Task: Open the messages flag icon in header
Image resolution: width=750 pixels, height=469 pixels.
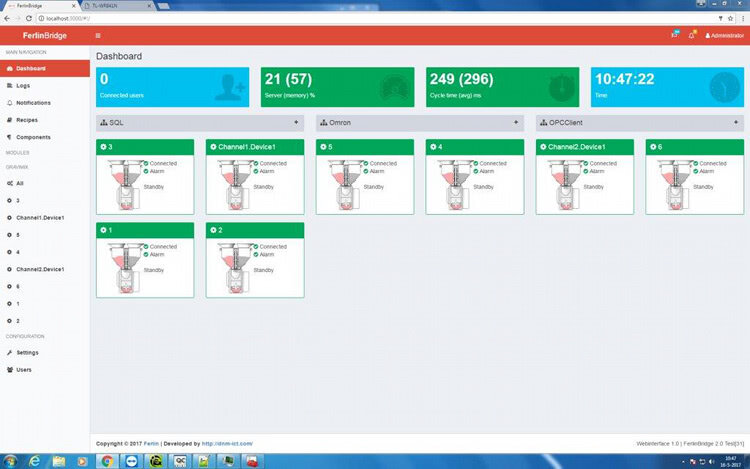Action: click(x=674, y=35)
